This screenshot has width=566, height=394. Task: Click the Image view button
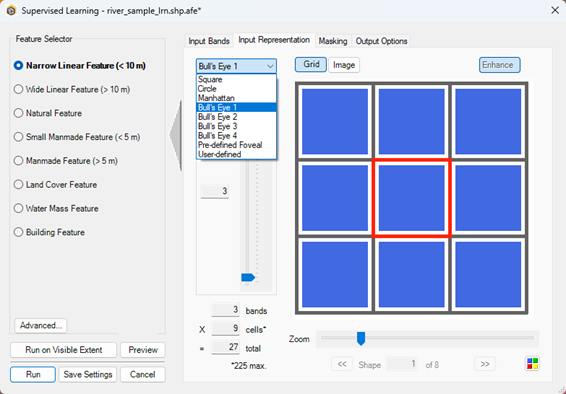[x=344, y=65]
